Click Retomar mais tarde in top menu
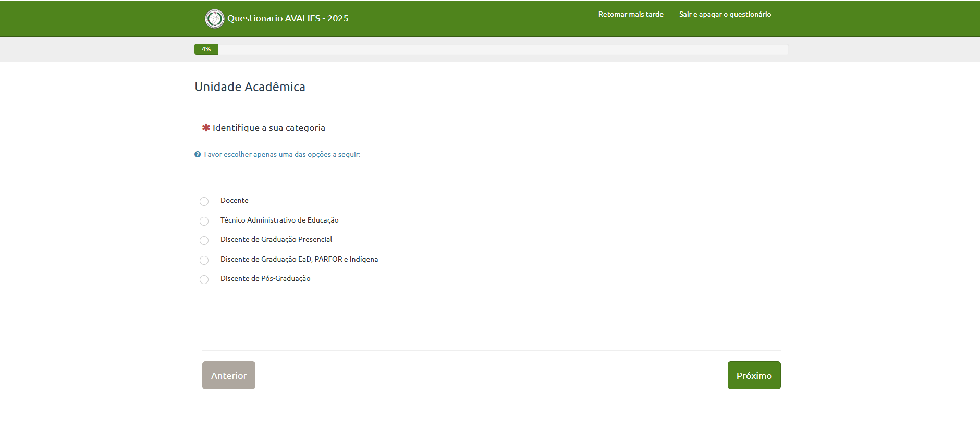The image size is (980, 443). pyautogui.click(x=630, y=14)
